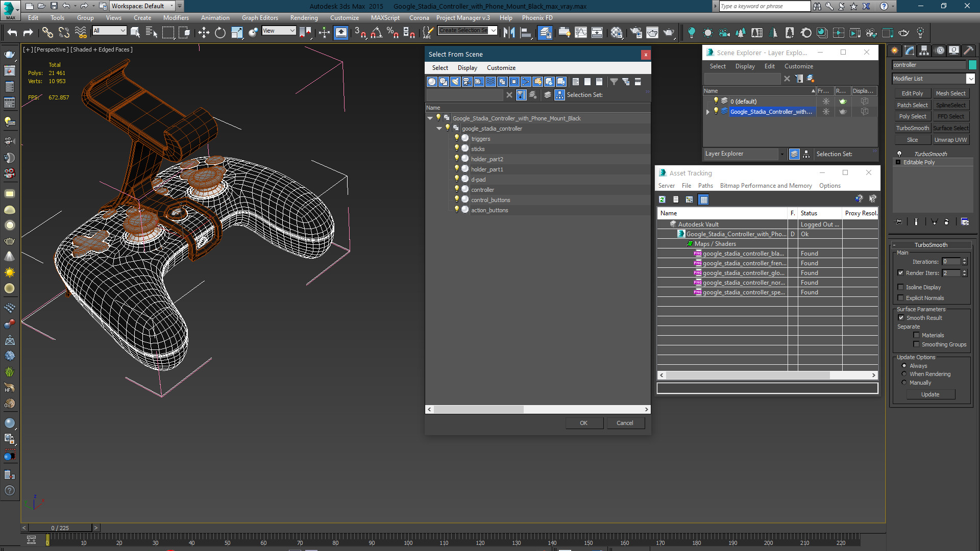This screenshot has width=980, height=551.
Task: Click the filter funnel in Select From Scene
Action: (614, 82)
